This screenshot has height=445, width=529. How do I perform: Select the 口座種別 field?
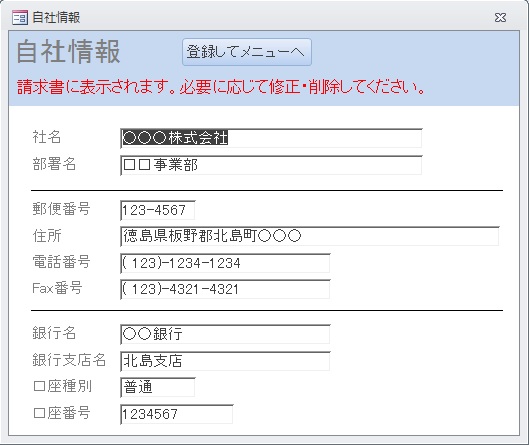(x=158, y=387)
